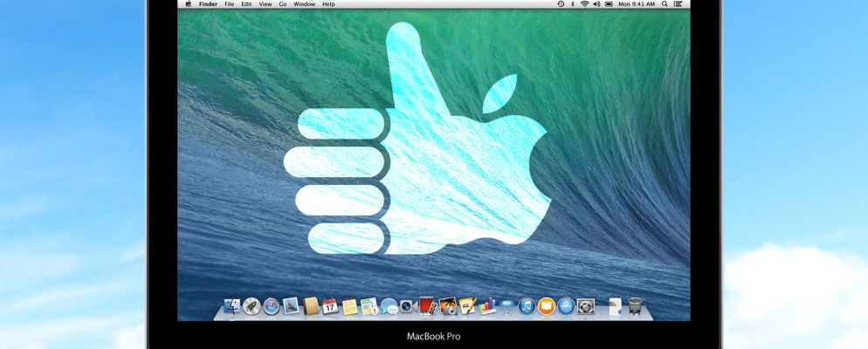Click volume speaker icon in menu bar
Screen dimensions: 868x349
(596, 3)
